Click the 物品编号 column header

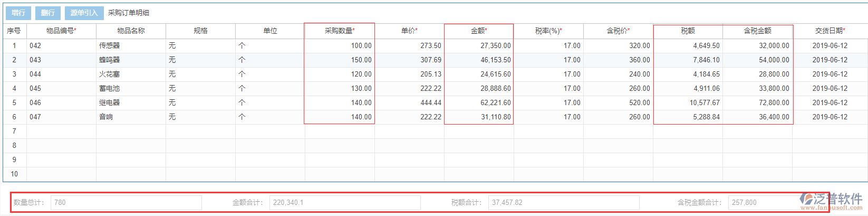tap(61, 31)
